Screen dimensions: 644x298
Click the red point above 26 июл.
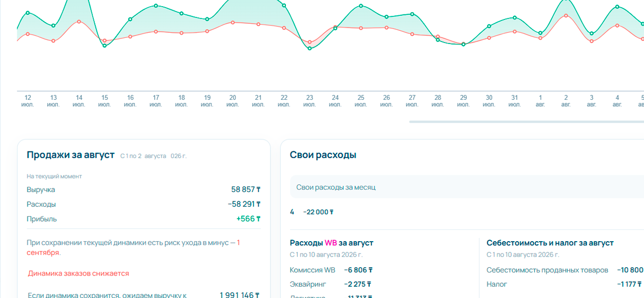[x=386, y=28]
